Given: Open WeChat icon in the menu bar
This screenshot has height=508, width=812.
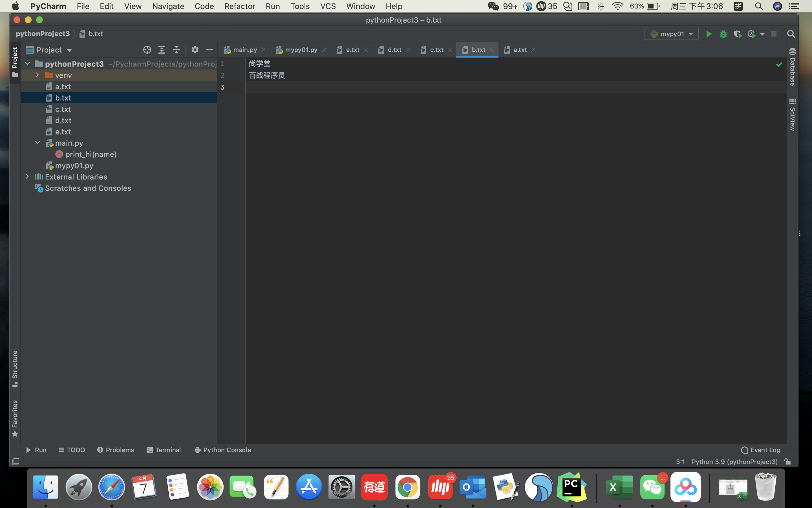Looking at the screenshot, I should point(493,6).
